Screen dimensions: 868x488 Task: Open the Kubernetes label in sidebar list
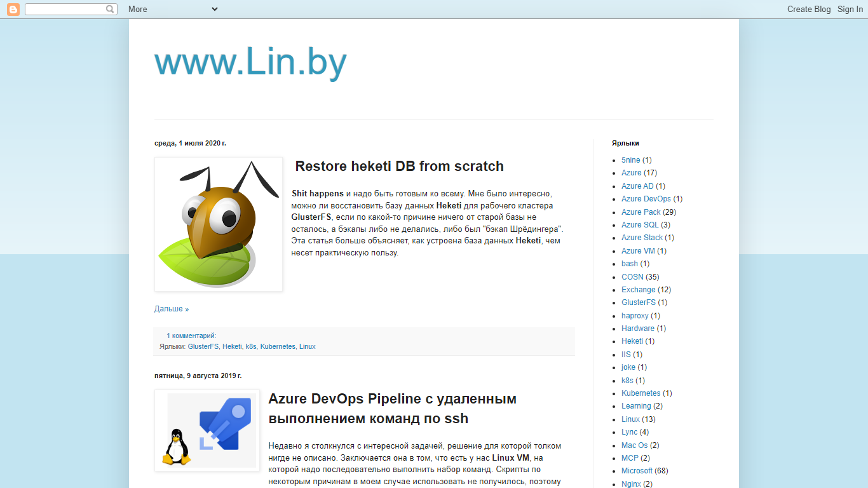(x=641, y=393)
